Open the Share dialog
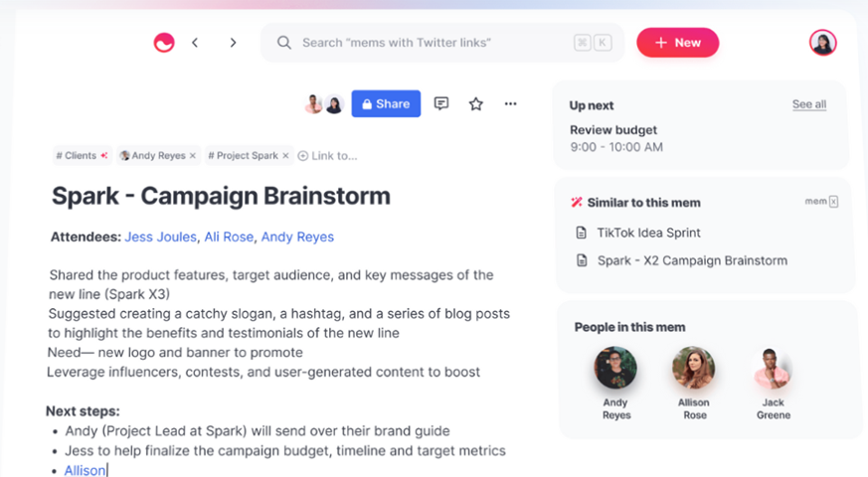Screen dimensions: 868x477 tap(386, 103)
